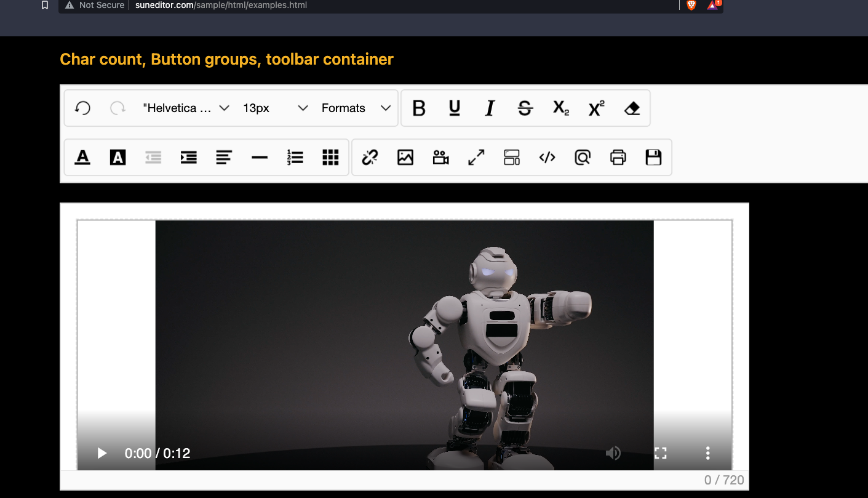The image size is (868, 498).
Task: Print the editor content
Action: 618,157
